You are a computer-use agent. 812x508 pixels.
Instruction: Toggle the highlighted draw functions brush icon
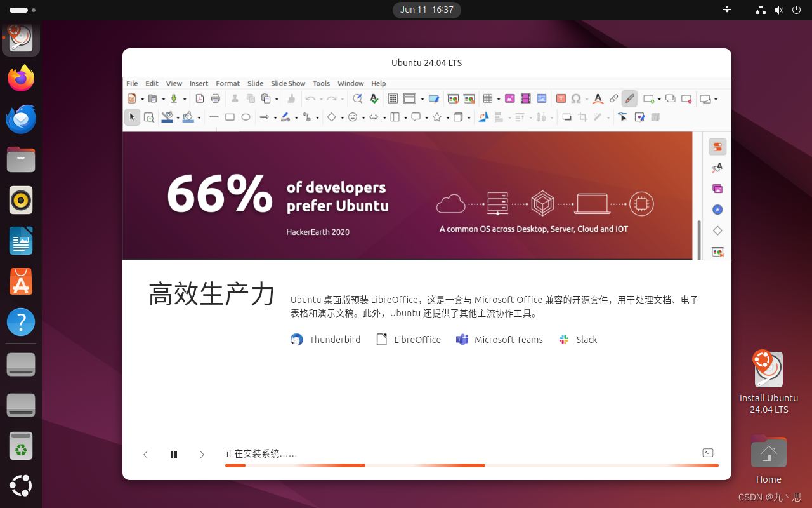[629, 98]
